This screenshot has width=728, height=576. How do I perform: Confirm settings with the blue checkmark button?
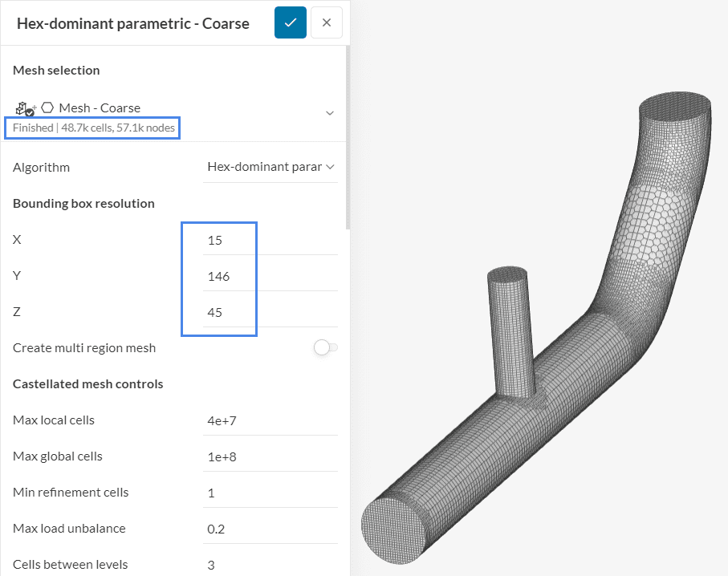pos(290,22)
